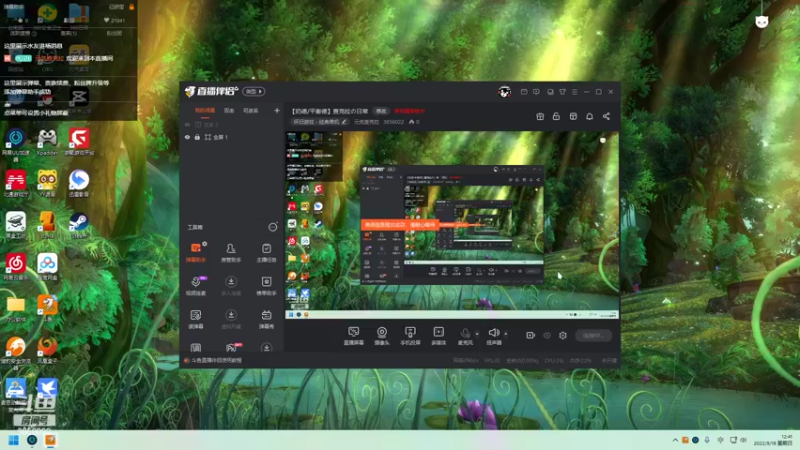Click the volume icon in system tray
Image resolution: width=800 pixels, height=450 pixels.
point(743,440)
